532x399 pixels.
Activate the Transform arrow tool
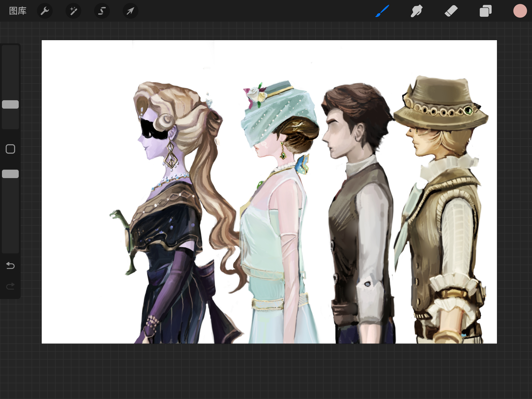[x=131, y=11]
